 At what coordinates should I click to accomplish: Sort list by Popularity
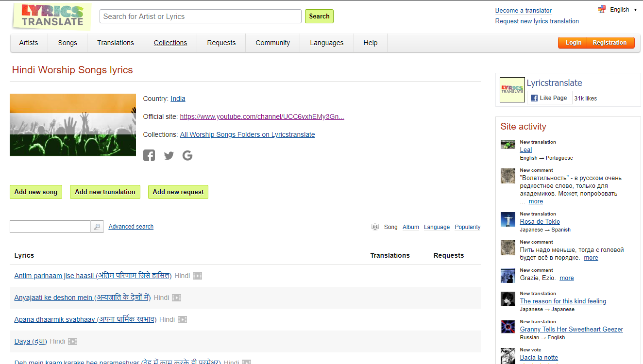[468, 227]
